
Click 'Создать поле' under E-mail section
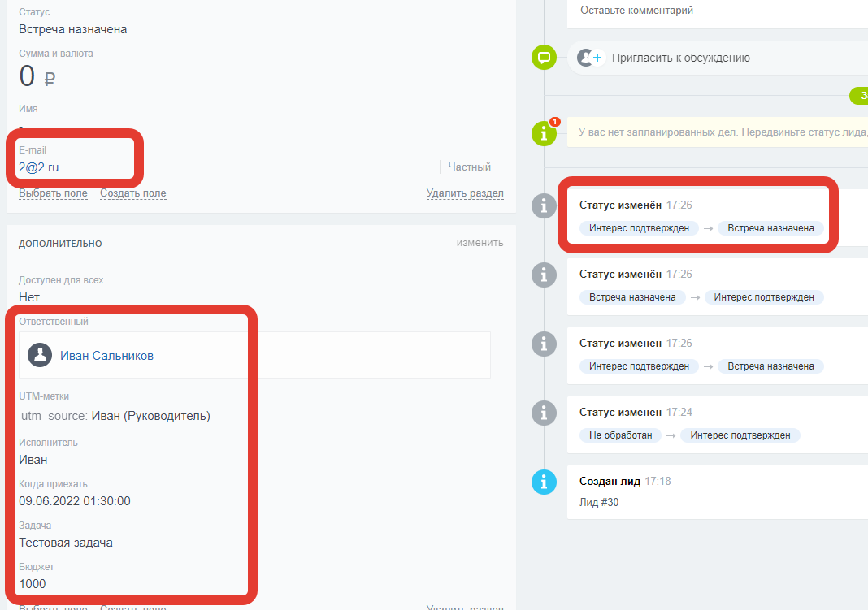(x=132, y=193)
